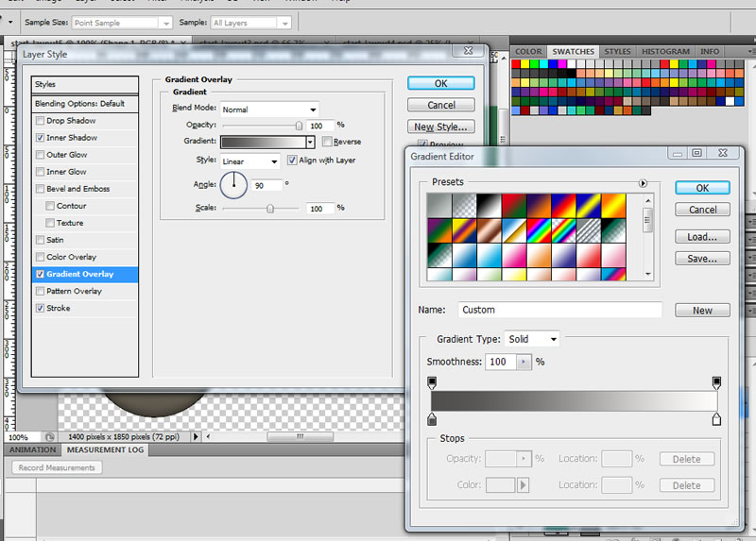The width and height of the screenshot is (756, 541).
Task: Open the tool preset picker arrow
Action: pyautogui.click(x=10, y=22)
